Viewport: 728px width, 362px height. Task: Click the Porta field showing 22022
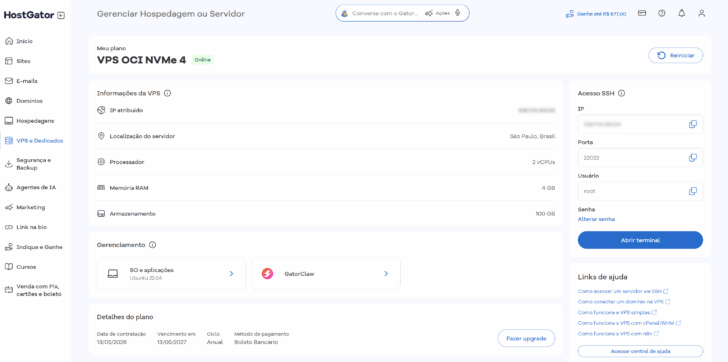640,158
